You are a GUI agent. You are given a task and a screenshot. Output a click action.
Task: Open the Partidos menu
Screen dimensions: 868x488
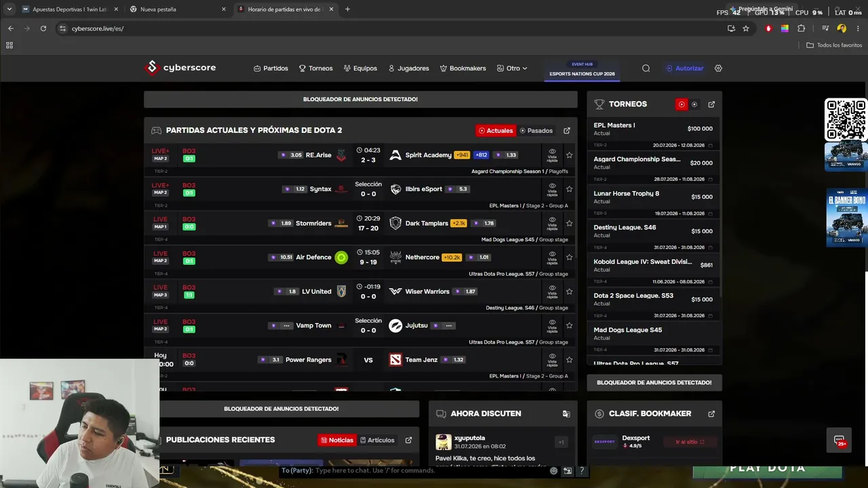(x=271, y=68)
